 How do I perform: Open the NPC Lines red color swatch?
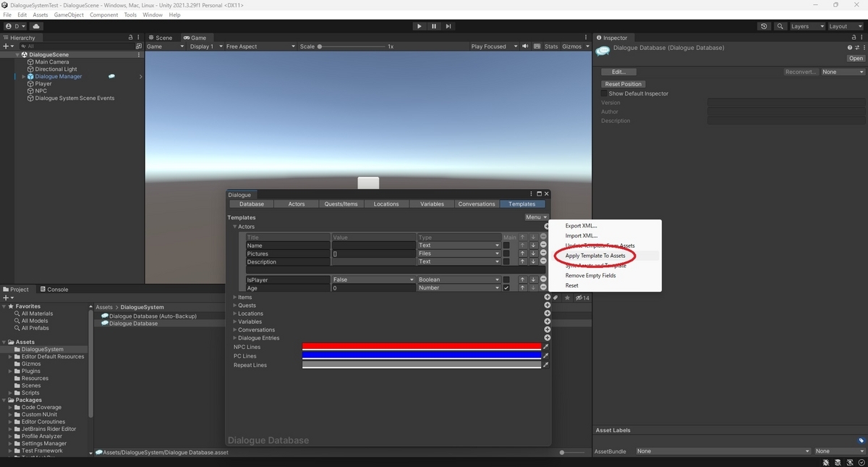(x=421, y=347)
